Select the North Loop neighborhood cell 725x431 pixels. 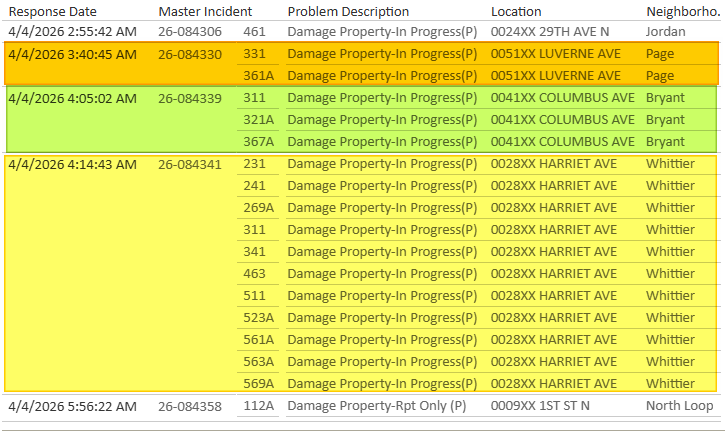coord(679,406)
